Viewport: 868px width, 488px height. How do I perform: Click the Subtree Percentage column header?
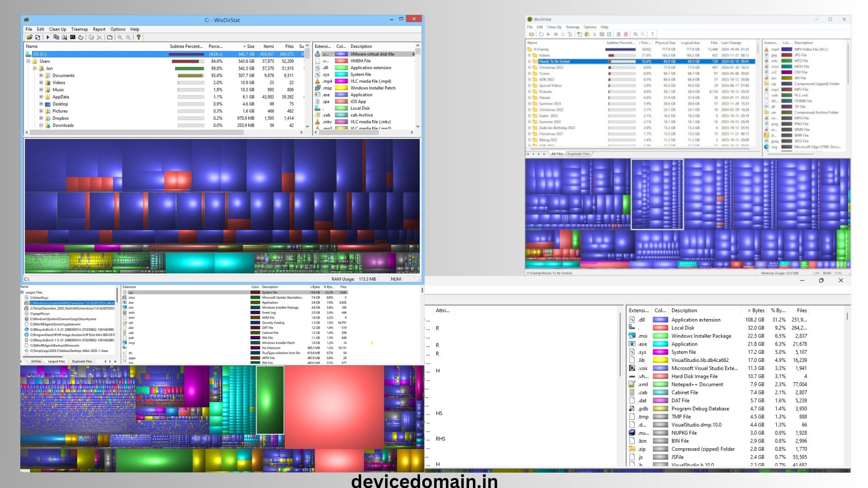[x=186, y=46]
